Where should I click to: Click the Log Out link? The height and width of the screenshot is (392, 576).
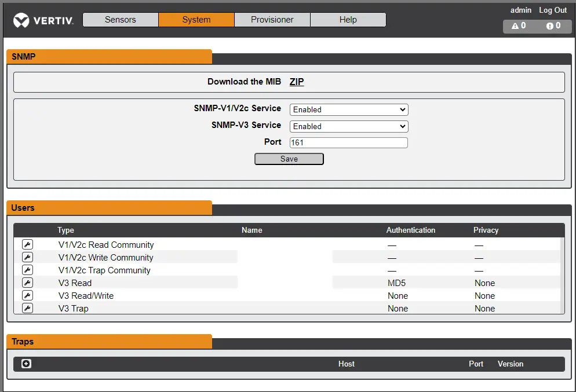click(x=553, y=10)
